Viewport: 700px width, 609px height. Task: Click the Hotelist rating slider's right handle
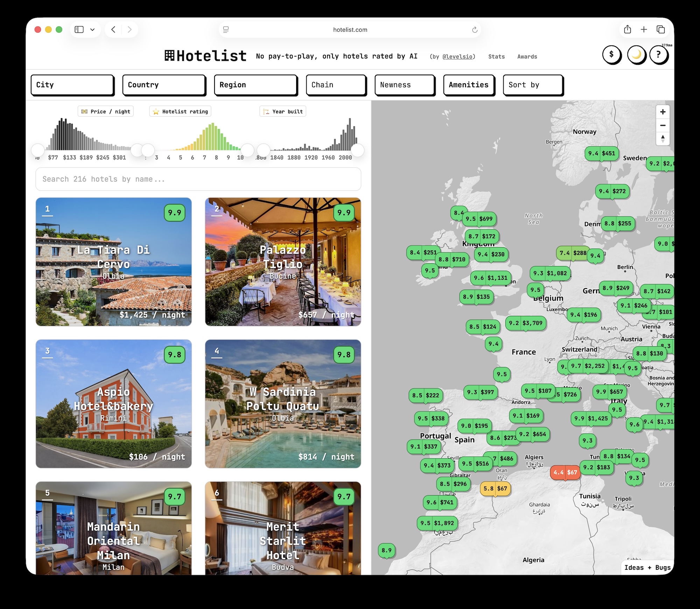click(x=247, y=150)
